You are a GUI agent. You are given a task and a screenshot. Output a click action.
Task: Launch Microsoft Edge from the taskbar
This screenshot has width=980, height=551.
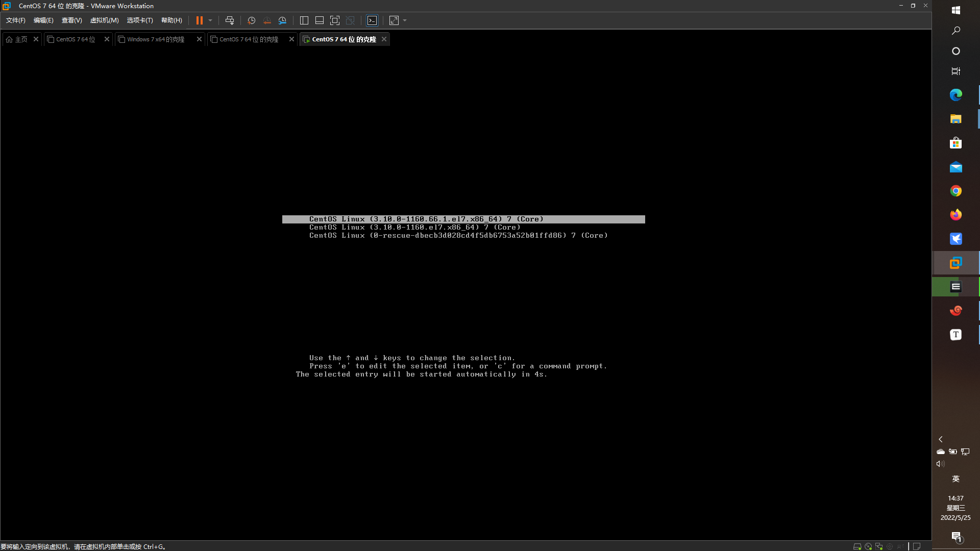coord(956,95)
